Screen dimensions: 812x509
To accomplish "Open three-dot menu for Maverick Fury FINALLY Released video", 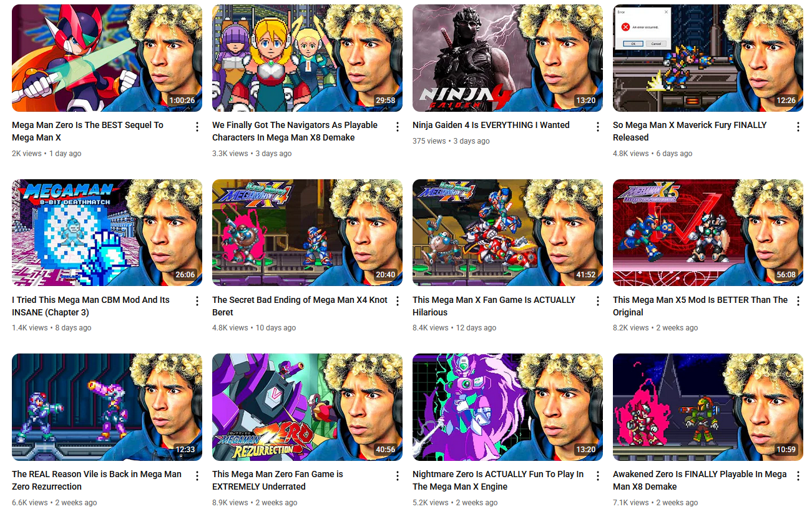I will [798, 127].
